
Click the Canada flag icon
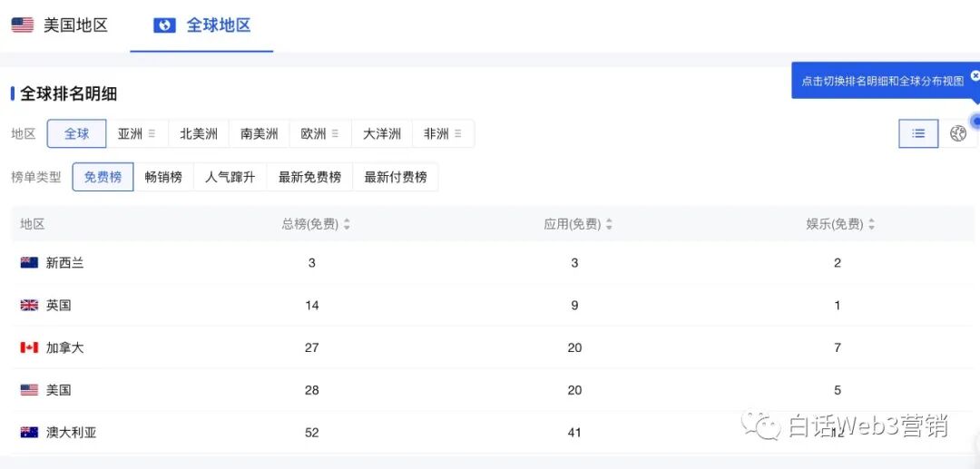pos(29,347)
